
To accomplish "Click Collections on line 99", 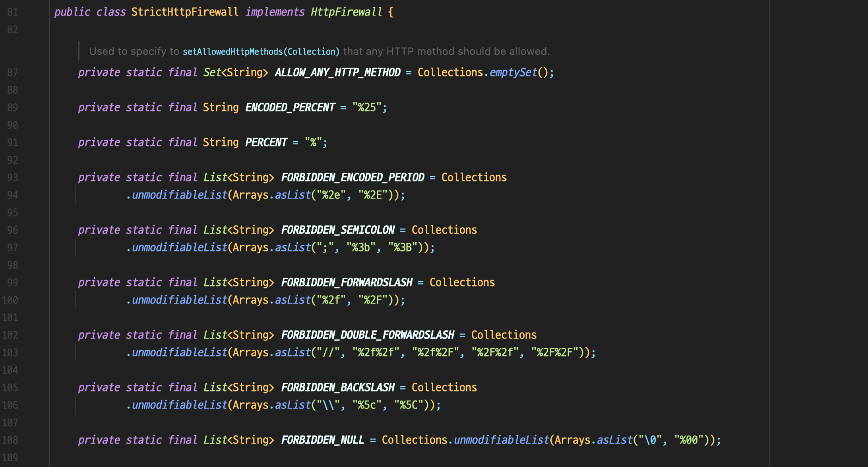I will click(x=462, y=282).
